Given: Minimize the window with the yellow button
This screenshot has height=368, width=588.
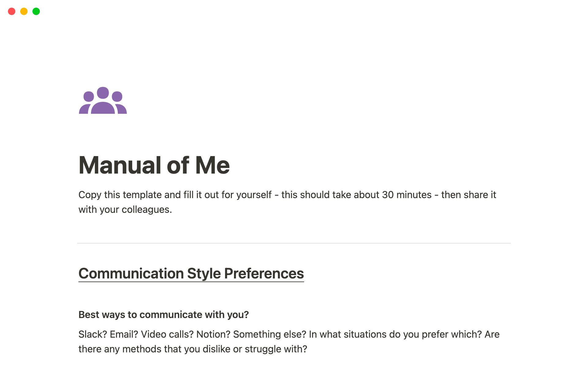Looking at the screenshot, I should click(24, 11).
